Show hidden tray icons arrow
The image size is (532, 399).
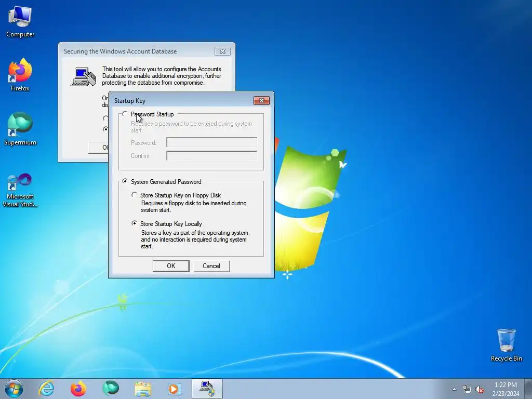point(454,390)
